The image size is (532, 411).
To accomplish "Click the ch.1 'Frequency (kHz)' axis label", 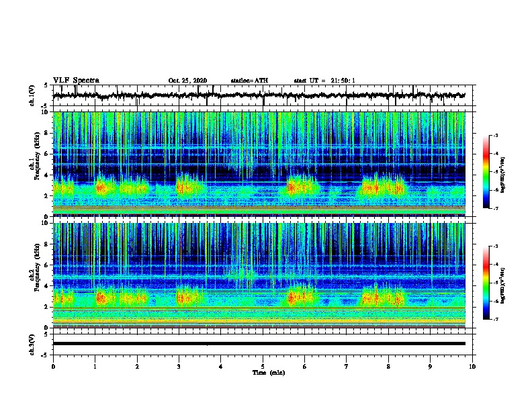I will pyautogui.click(x=38, y=156).
